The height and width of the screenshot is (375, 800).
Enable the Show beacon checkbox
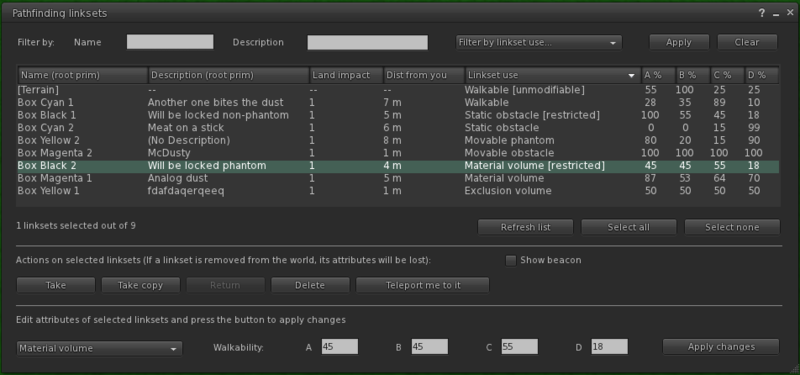[511, 261]
